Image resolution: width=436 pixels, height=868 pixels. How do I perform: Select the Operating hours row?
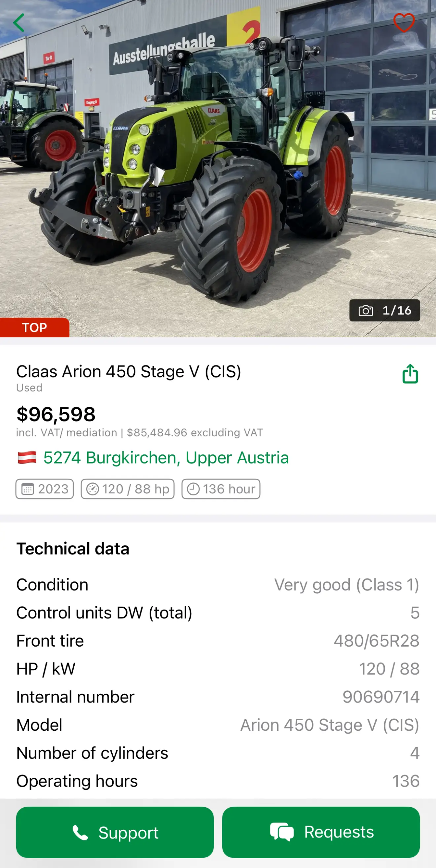pos(218,781)
